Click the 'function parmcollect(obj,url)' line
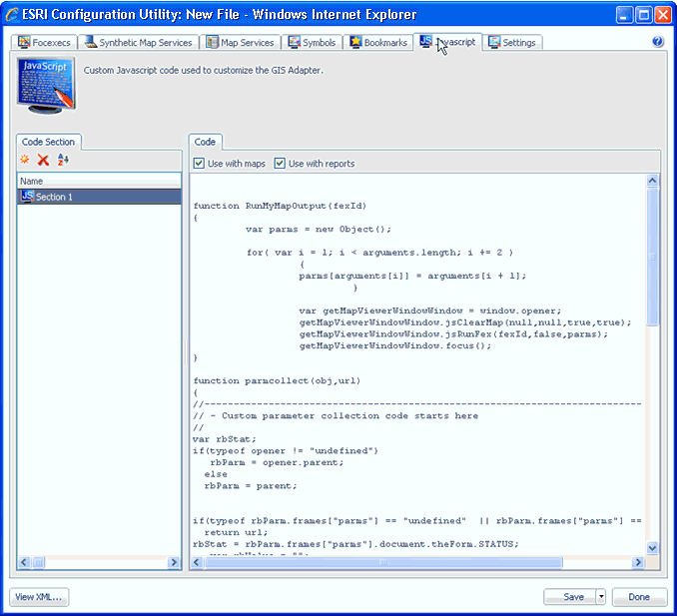Screen dimensions: 677x616 point(277,380)
